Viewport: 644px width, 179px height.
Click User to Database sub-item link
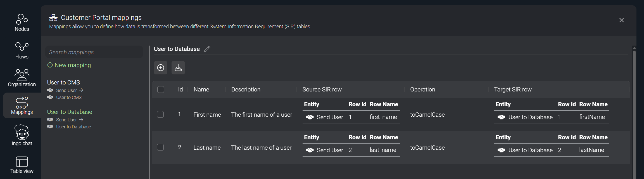[73, 127]
